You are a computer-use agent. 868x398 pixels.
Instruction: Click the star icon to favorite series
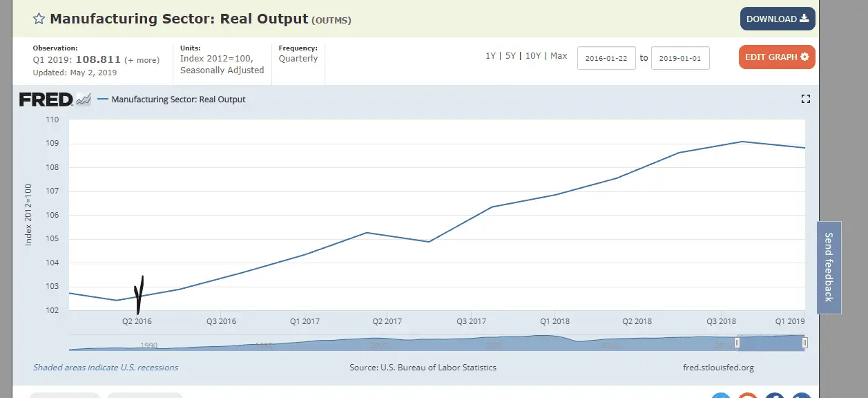(x=39, y=19)
